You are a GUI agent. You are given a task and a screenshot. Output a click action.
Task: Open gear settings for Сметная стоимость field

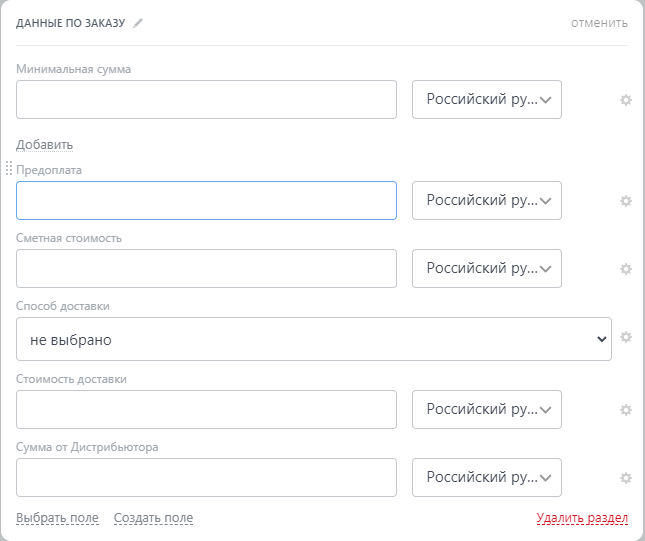point(626,269)
